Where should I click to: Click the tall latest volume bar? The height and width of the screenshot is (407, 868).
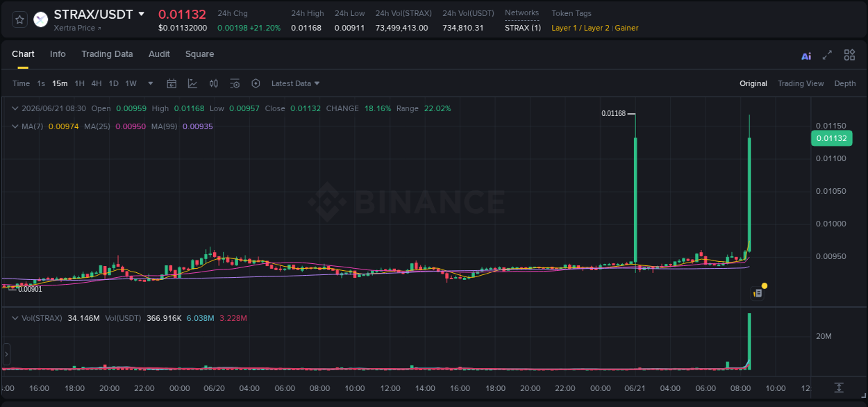click(749, 340)
